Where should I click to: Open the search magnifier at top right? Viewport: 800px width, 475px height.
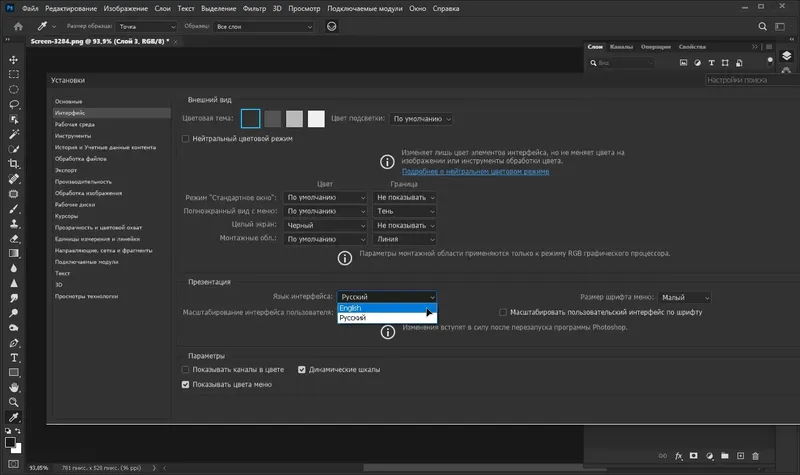(762, 27)
